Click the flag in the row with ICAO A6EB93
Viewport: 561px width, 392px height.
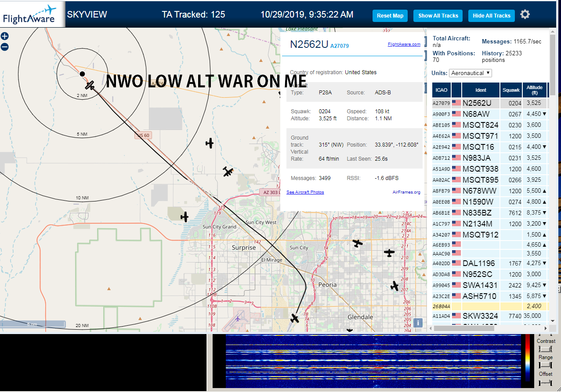[x=456, y=245]
